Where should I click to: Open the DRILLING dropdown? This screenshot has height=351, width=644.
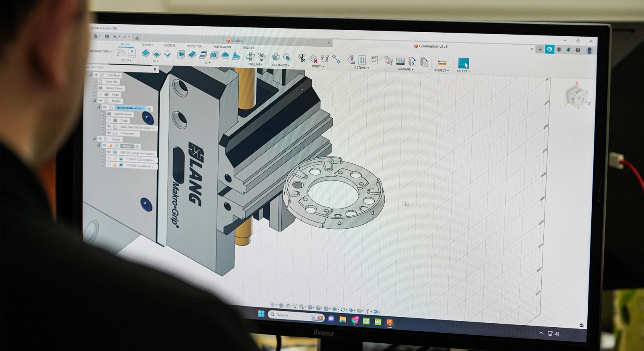coord(255,64)
